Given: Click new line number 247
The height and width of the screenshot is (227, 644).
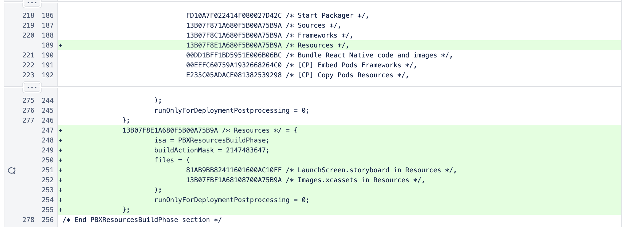Looking at the screenshot, I should point(47,130).
